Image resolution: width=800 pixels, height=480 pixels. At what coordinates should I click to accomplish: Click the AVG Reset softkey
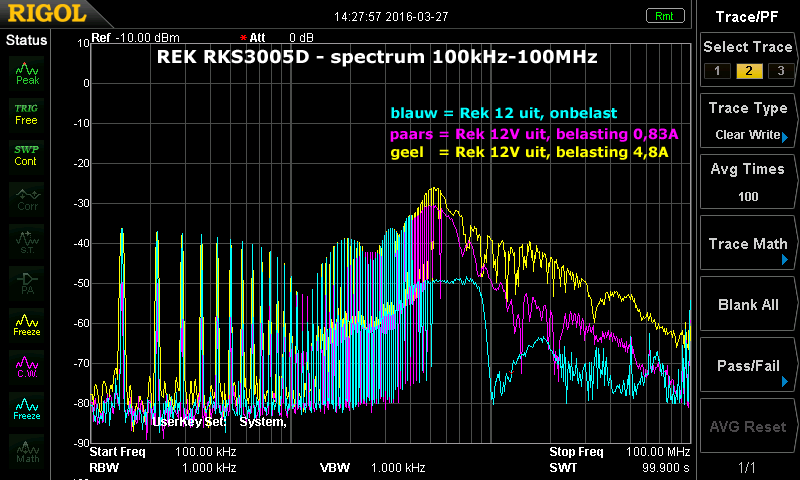pyautogui.click(x=747, y=426)
